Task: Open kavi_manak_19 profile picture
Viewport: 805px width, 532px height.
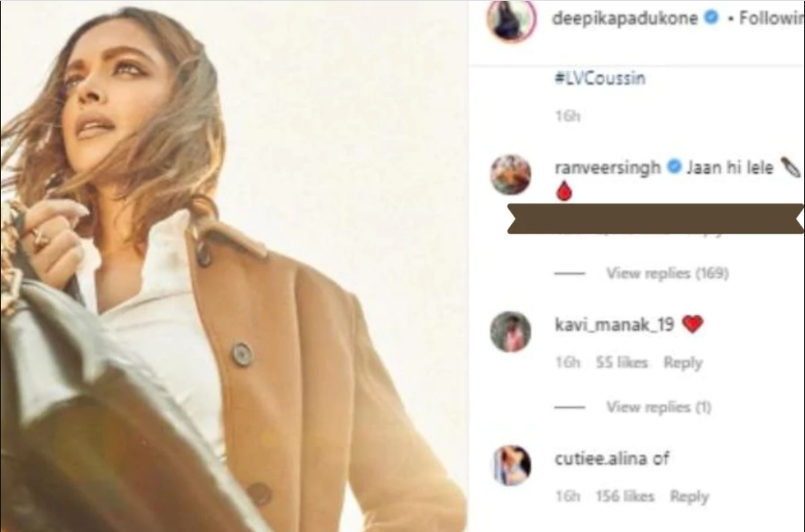Action: point(510,331)
